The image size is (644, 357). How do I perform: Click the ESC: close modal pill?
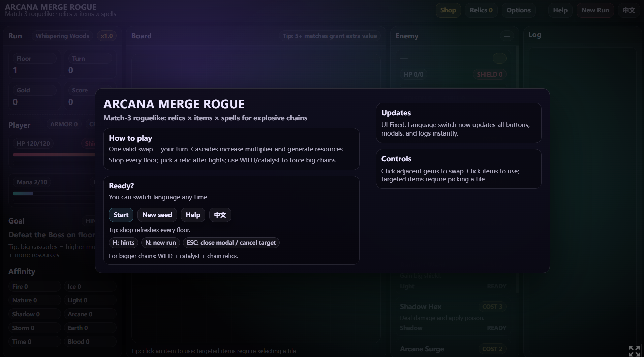click(231, 243)
